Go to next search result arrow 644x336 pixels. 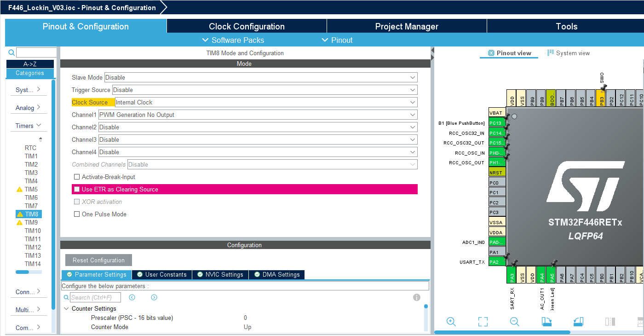pos(154,297)
